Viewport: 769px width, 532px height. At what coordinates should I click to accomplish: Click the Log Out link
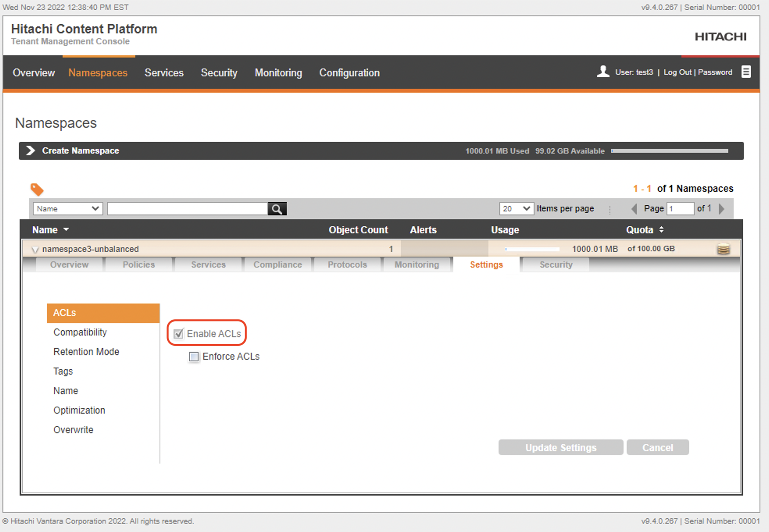pos(678,72)
